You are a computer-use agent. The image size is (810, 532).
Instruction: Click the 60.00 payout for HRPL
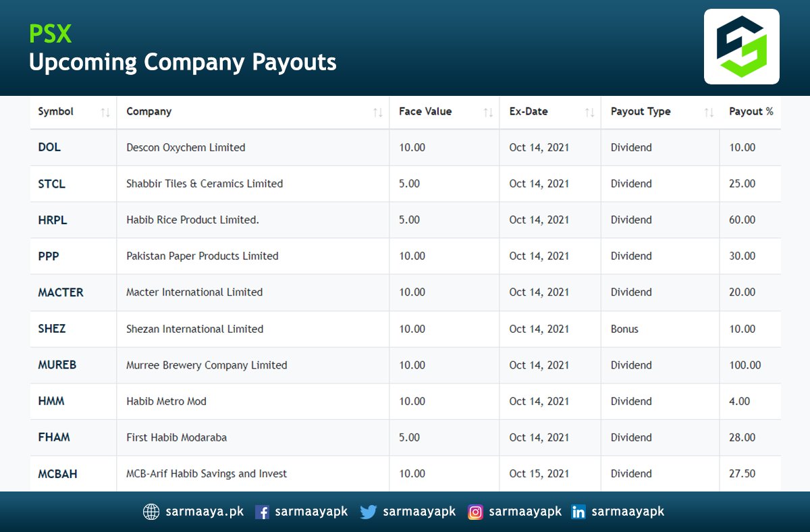click(x=742, y=220)
